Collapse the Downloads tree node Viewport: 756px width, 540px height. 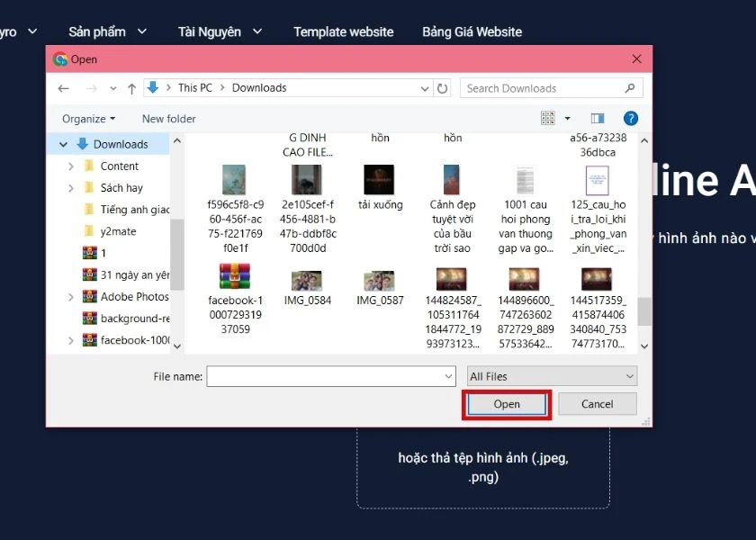click(63, 144)
